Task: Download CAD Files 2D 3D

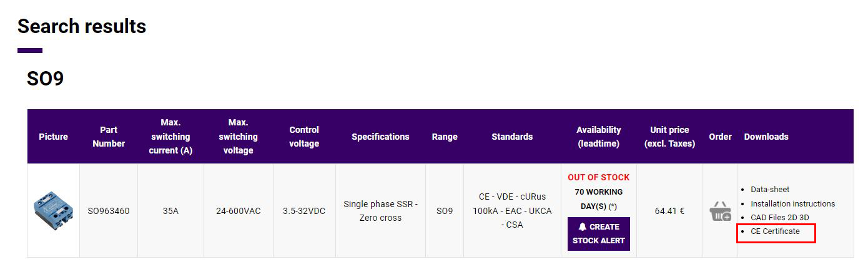Action: [x=779, y=217]
